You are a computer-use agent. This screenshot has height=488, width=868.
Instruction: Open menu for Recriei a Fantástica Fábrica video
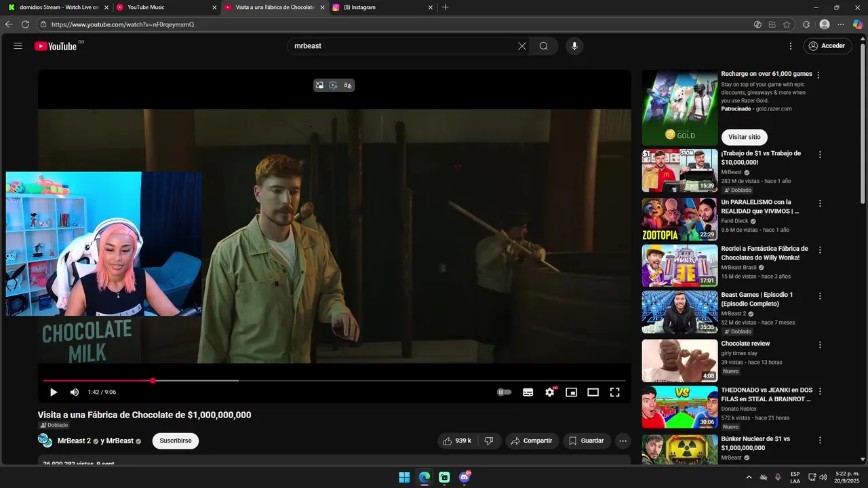820,250
